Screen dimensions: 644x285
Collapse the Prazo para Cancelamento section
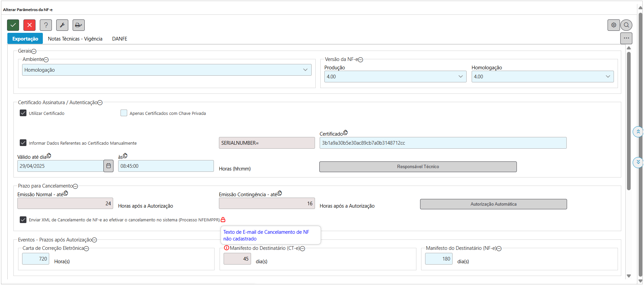[75, 186]
